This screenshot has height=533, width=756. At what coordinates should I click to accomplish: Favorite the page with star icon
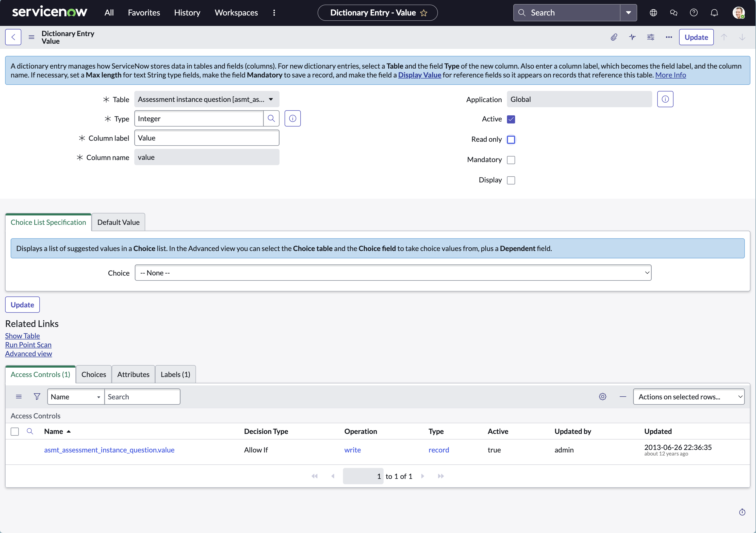click(x=424, y=13)
